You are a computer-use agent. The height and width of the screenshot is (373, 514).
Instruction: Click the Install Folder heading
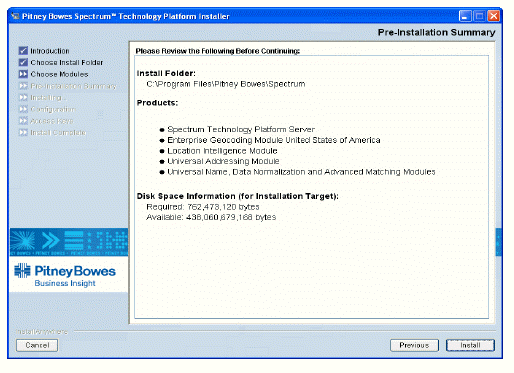click(x=166, y=73)
